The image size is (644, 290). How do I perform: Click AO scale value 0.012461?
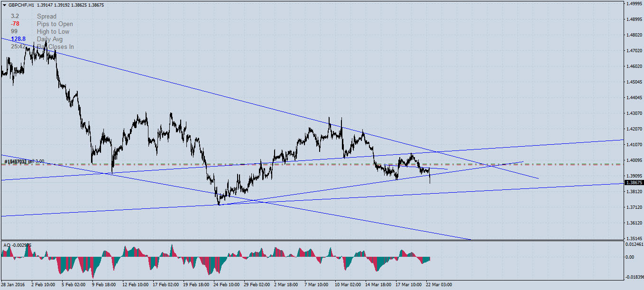click(x=635, y=244)
